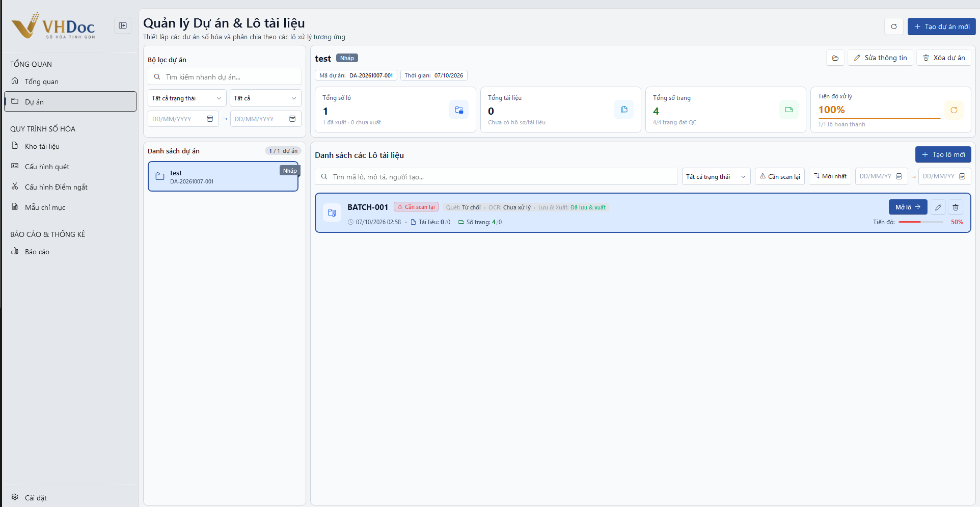The height and width of the screenshot is (507, 980).
Task: Open calendar icon in project filter end date
Action: click(292, 119)
